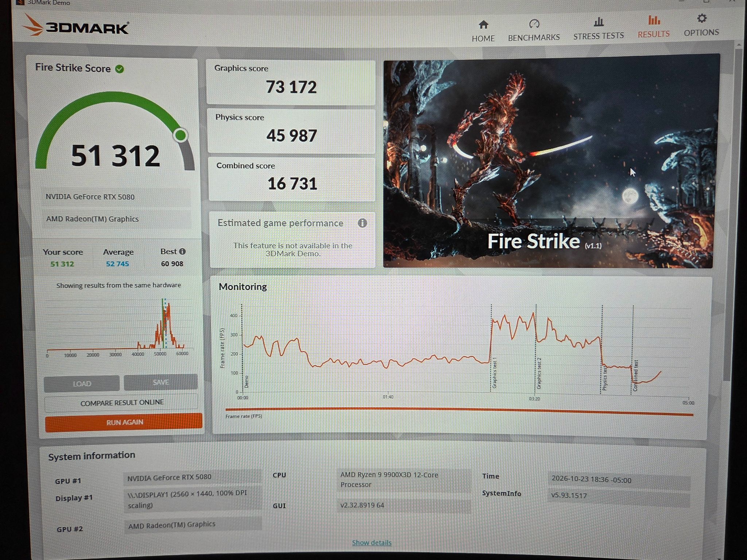Open Estimated game performance info icon
The image size is (747, 560).
[362, 223]
